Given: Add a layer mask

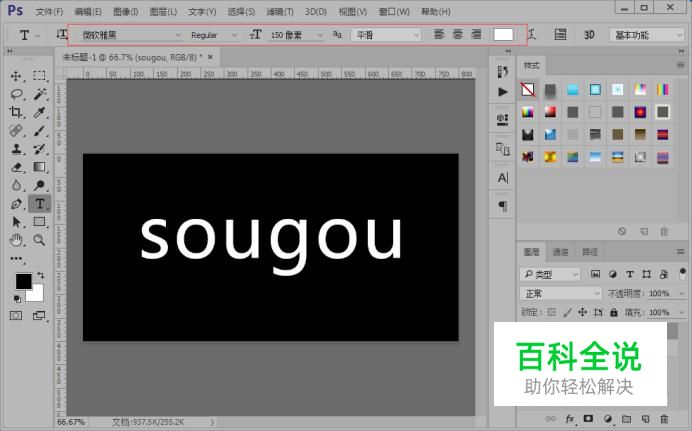Looking at the screenshot, I should tap(588, 418).
